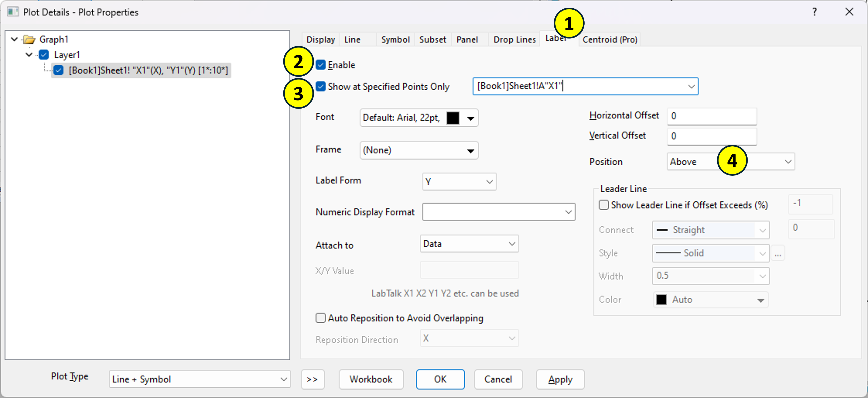Collapse the Graph1 tree node
Image resolution: width=868 pixels, height=398 pixels.
pos(14,39)
